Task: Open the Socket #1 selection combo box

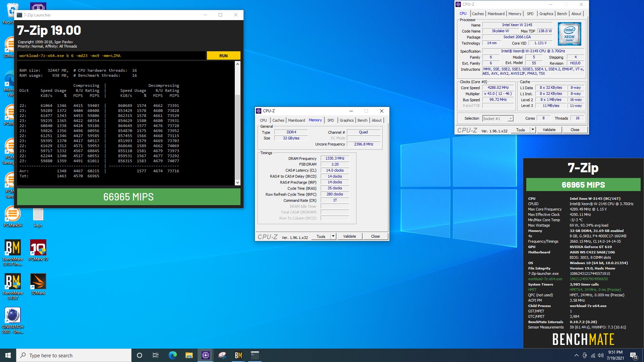Action: [498, 118]
